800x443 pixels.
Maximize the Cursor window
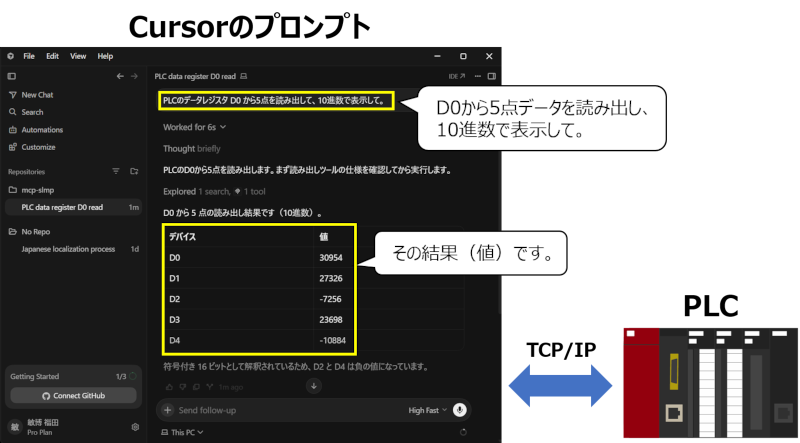[x=463, y=56]
